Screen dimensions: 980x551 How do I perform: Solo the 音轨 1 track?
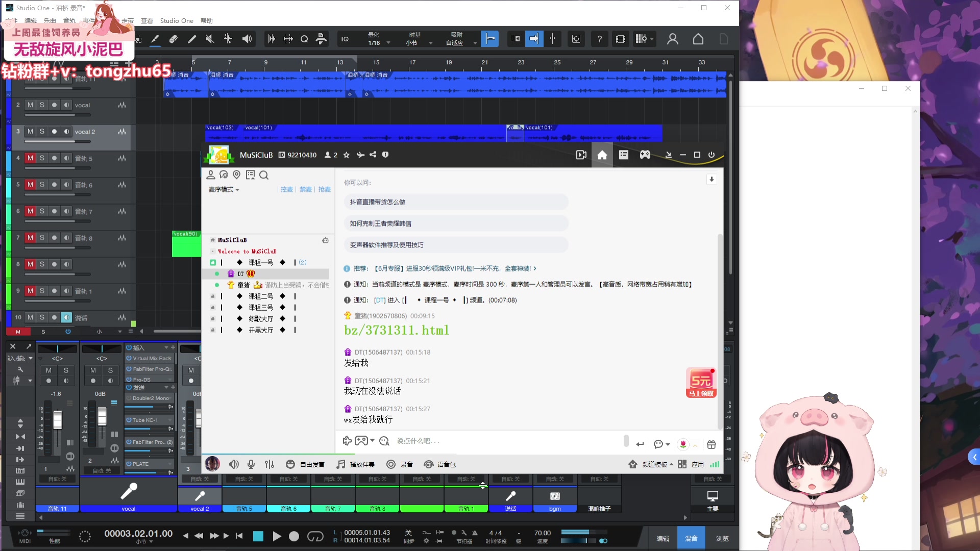click(x=42, y=291)
